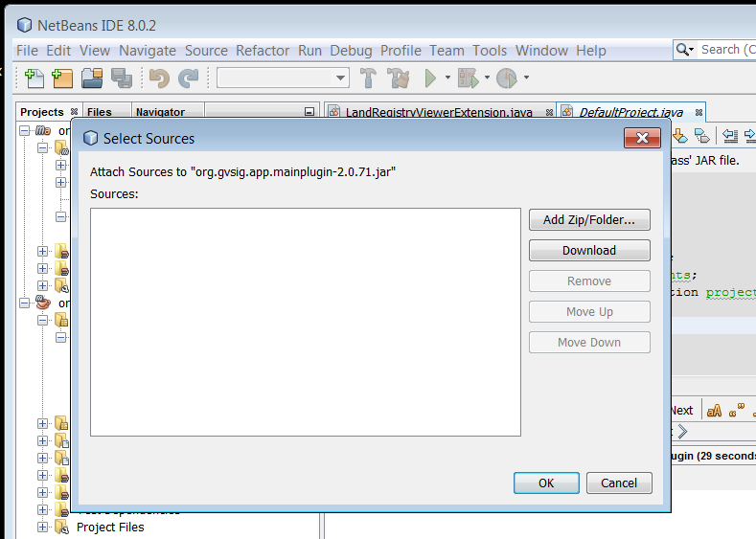Click the Undo toolbar icon
The image size is (756, 539).
[159, 79]
